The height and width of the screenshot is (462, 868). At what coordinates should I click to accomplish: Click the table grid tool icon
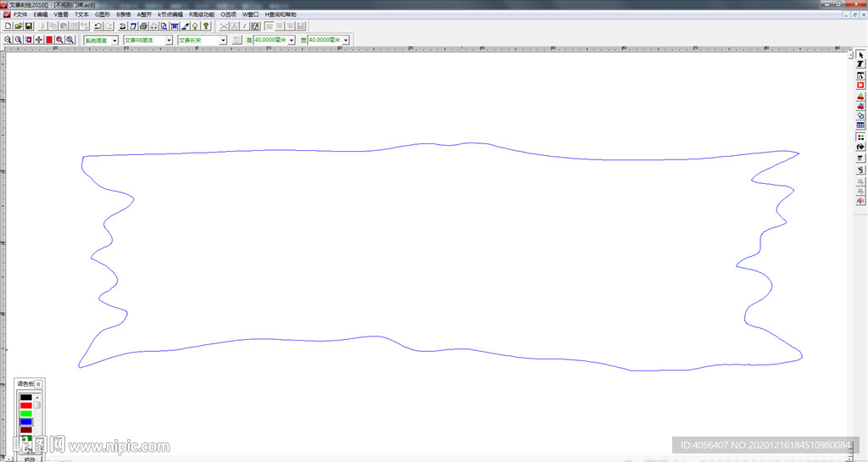[860, 125]
